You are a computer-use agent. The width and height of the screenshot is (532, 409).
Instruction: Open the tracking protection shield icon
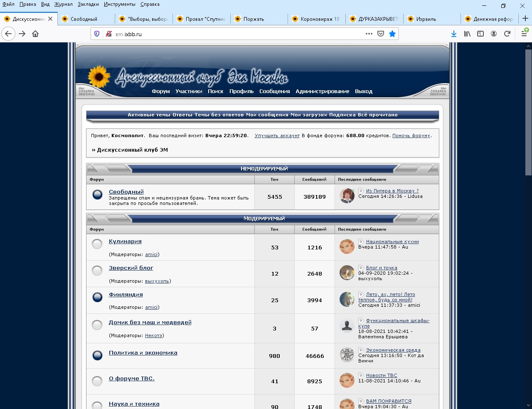click(97, 34)
